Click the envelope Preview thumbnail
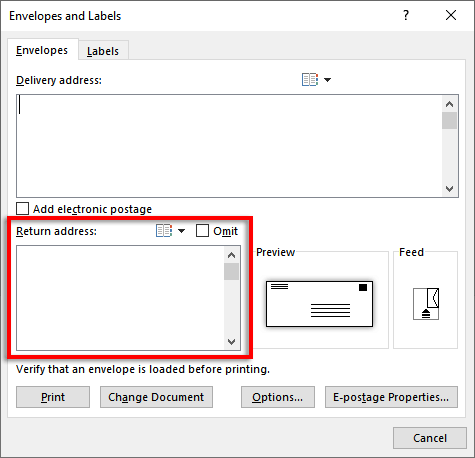 (319, 304)
